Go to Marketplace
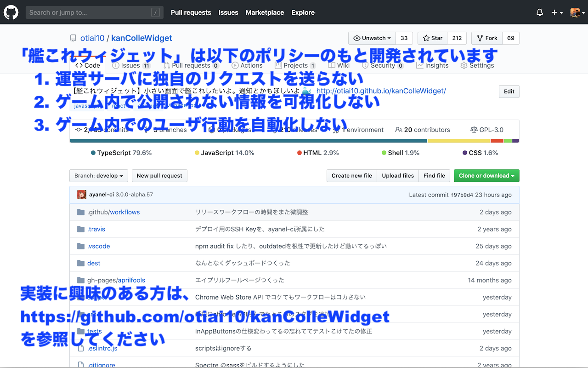This screenshot has width=588, height=368. tap(265, 12)
